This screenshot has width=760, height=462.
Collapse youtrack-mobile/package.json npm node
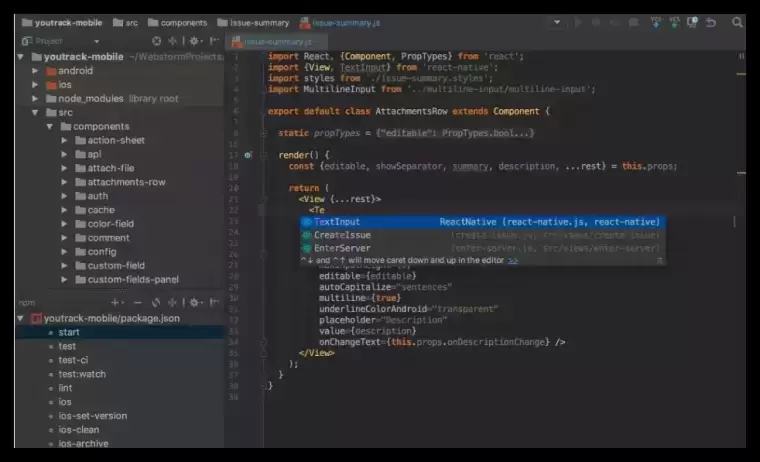click(x=20, y=319)
